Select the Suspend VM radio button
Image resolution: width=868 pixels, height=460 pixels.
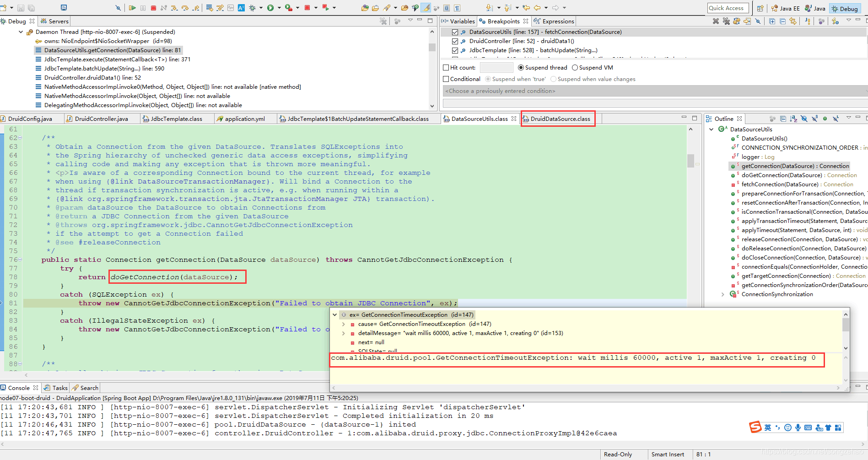575,67
